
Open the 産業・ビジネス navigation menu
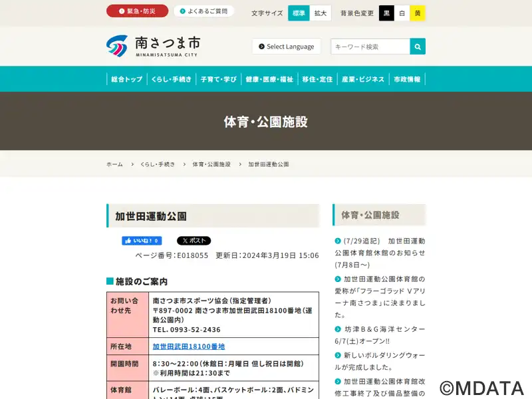click(363, 79)
